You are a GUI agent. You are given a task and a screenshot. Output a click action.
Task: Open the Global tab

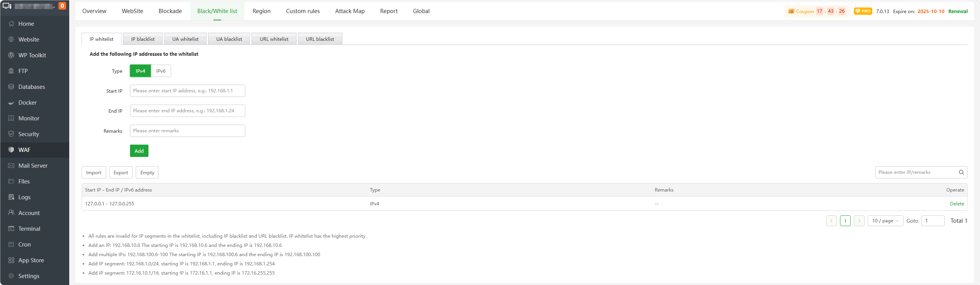point(421,11)
